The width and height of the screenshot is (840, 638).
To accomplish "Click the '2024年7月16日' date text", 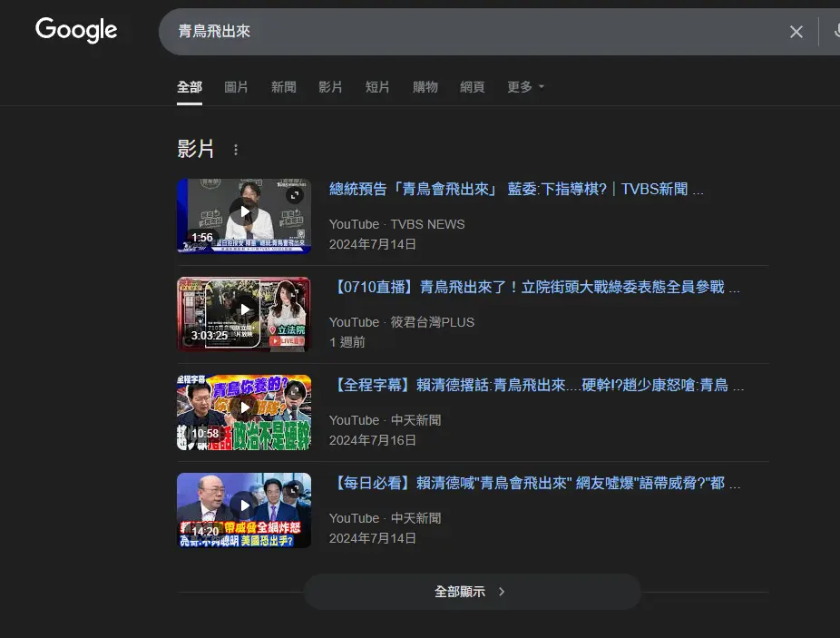I will 372,441.
